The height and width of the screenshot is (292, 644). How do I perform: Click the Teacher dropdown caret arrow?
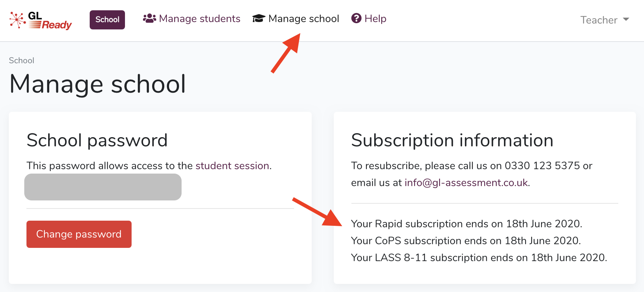coord(626,19)
